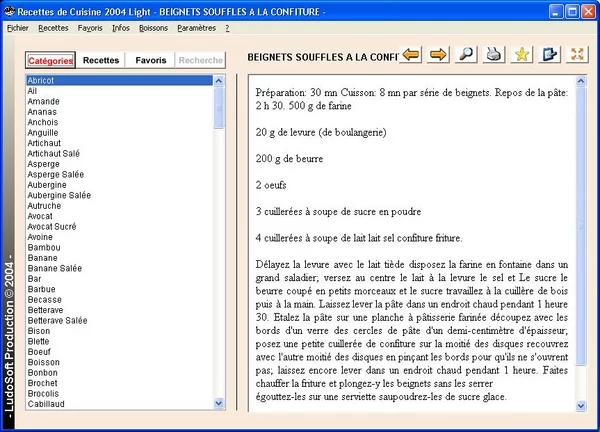Select the Artichaut Salé category
This screenshot has height=432, width=600.
tap(119, 153)
